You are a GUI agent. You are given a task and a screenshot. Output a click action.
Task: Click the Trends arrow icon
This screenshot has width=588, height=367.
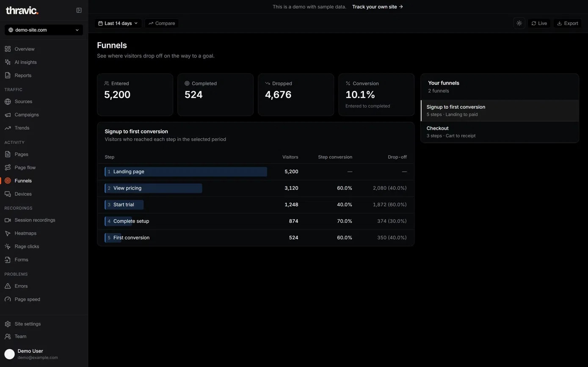(x=8, y=128)
